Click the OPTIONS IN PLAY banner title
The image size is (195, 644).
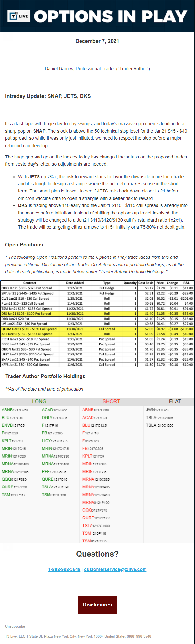111,16
